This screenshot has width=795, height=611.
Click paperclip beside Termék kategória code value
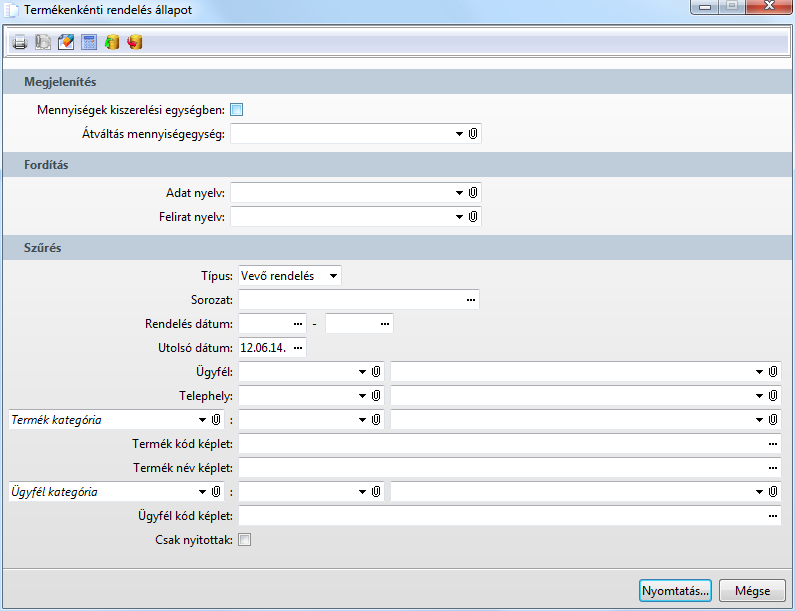click(x=376, y=419)
